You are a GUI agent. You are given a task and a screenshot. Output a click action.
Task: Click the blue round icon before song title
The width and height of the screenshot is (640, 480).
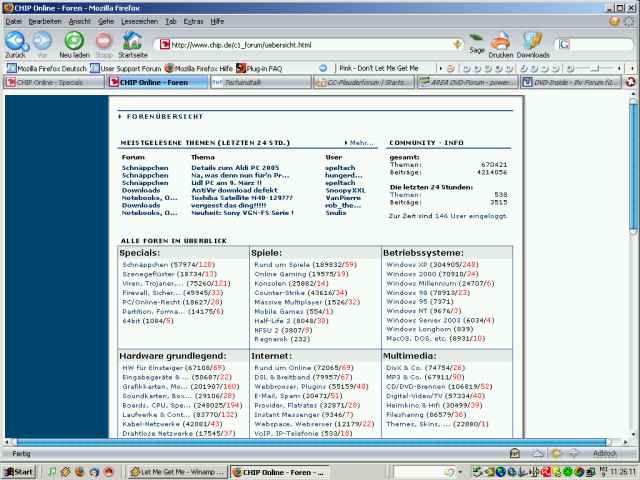pyautogui.click(x=323, y=68)
